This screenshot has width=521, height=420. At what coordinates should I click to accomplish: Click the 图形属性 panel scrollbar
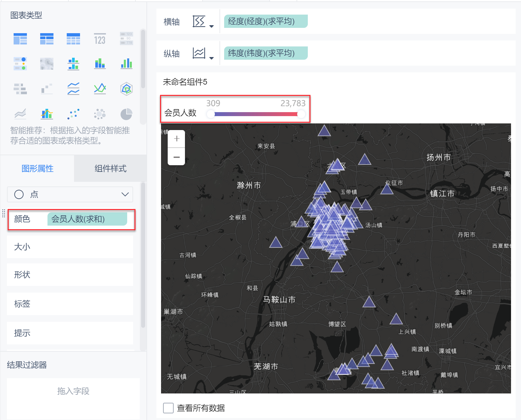143,255
